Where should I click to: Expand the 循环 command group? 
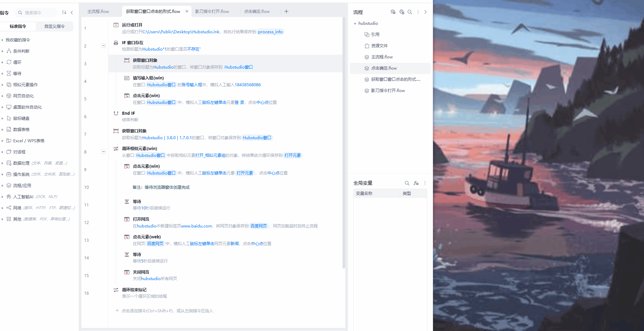[x=2, y=62]
